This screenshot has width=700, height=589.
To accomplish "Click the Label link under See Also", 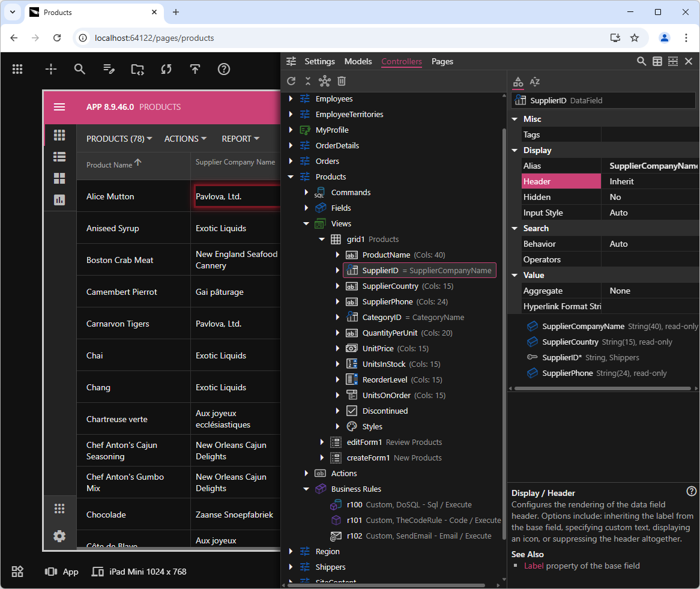I will (x=534, y=566).
